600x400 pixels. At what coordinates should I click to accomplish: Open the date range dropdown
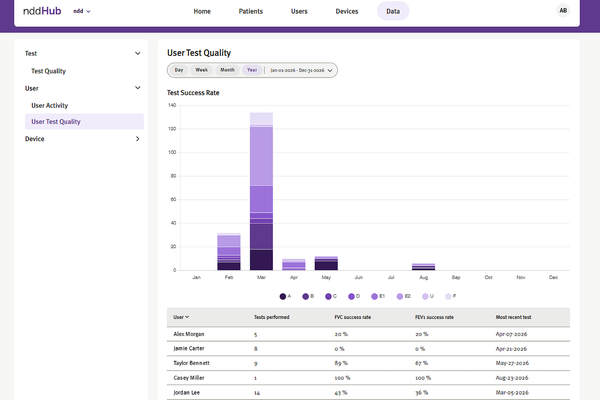tap(301, 70)
